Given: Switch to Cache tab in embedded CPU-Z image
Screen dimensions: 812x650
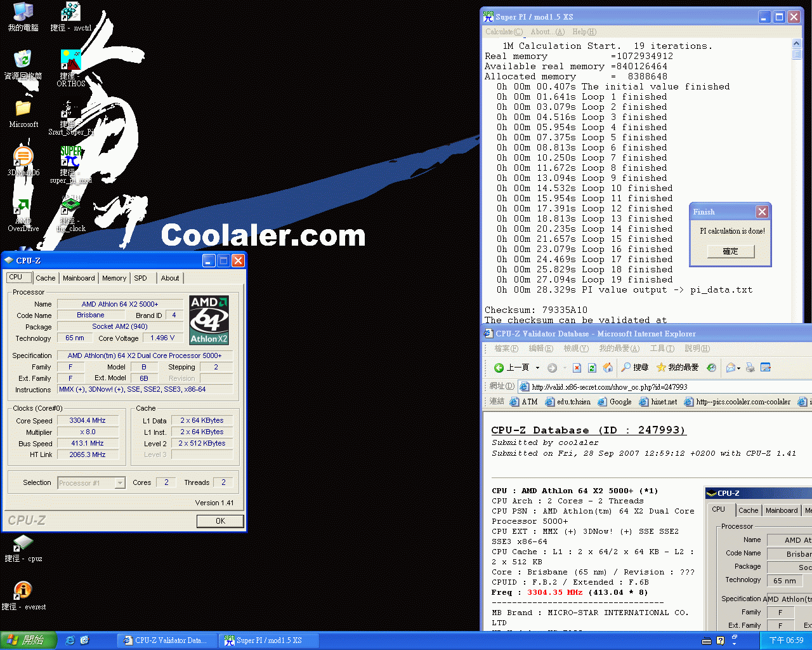Looking at the screenshot, I should pos(748,510).
